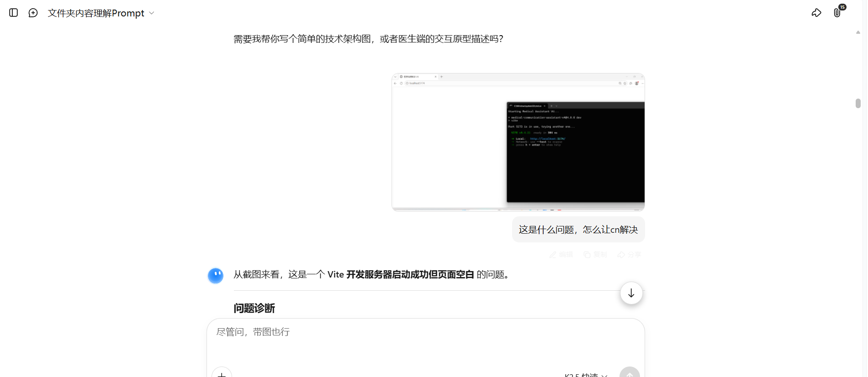Image resolution: width=868 pixels, height=377 pixels.
Task: Open the attachments paperclip with 15 badge
Action: pyautogui.click(x=837, y=13)
